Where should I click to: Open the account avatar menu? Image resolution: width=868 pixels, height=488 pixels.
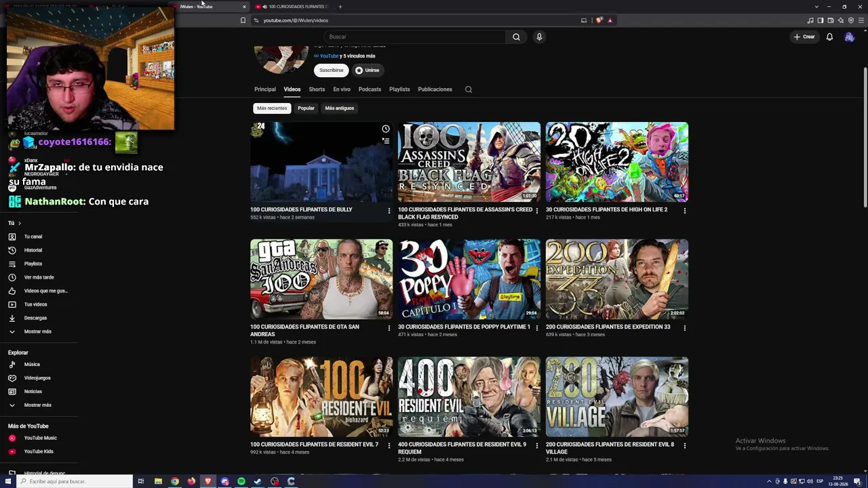(x=849, y=37)
